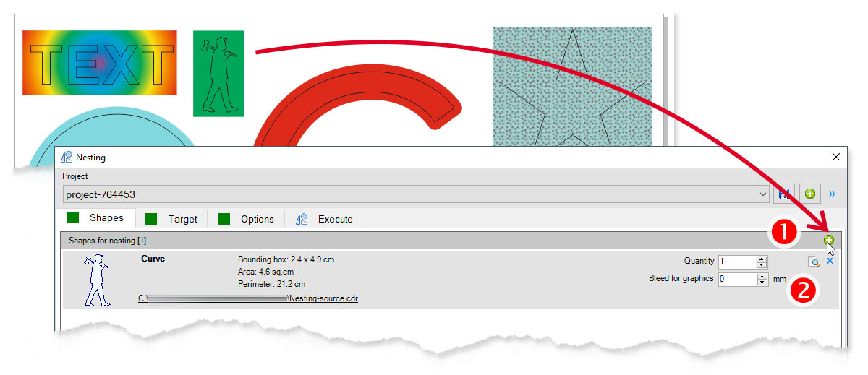Click the 'Curve' shape name

click(x=153, y=259)
